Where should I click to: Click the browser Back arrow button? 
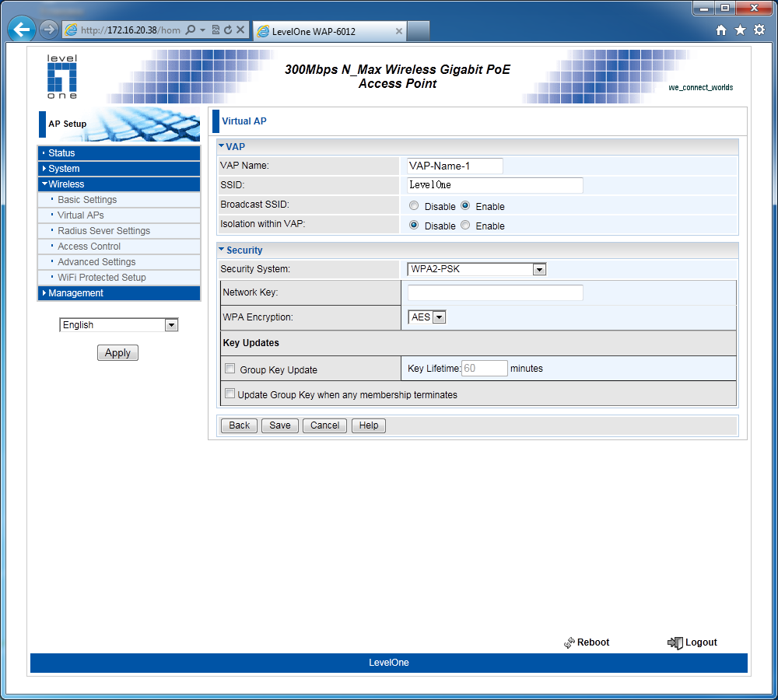pos(22,30)
